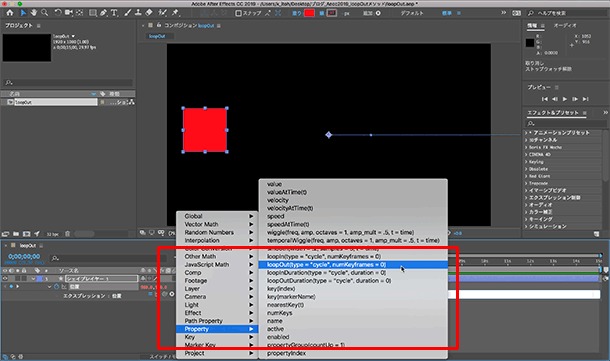Click the Shape Layer 1 label color square
610x361 pixels.
pos(40,279)
